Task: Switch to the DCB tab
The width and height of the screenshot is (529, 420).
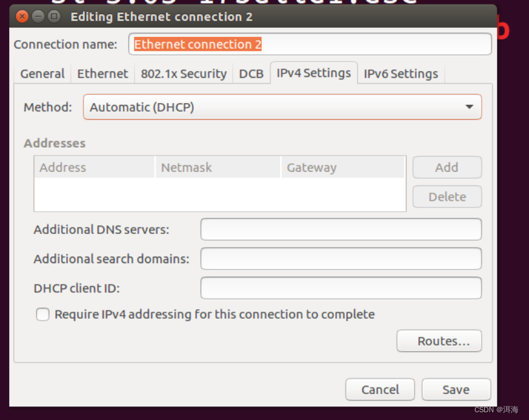Action: click(x=251, y=73)
